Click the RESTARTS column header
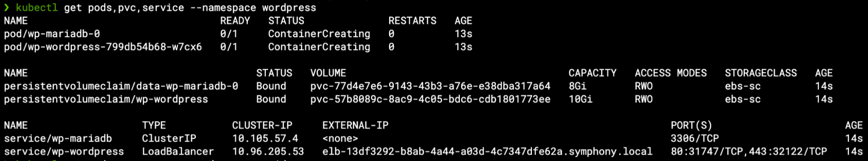 click(x=412, y=21)
